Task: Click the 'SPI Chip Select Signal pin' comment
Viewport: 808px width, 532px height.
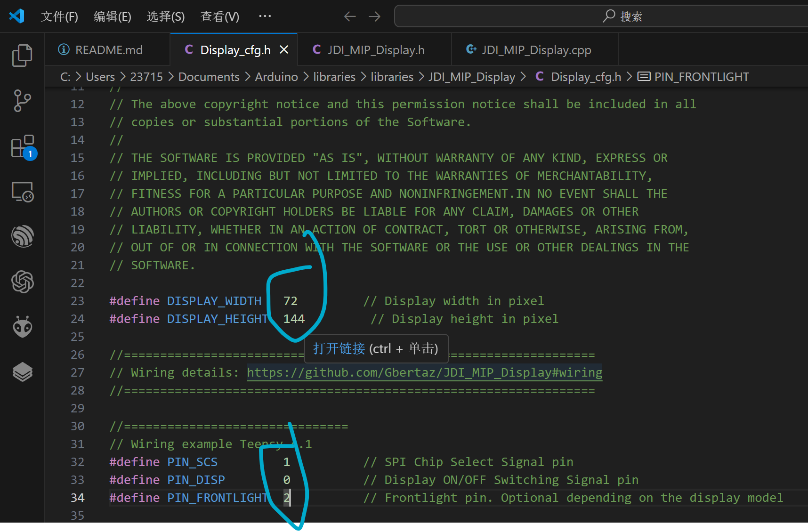Action: click(468, 462)
